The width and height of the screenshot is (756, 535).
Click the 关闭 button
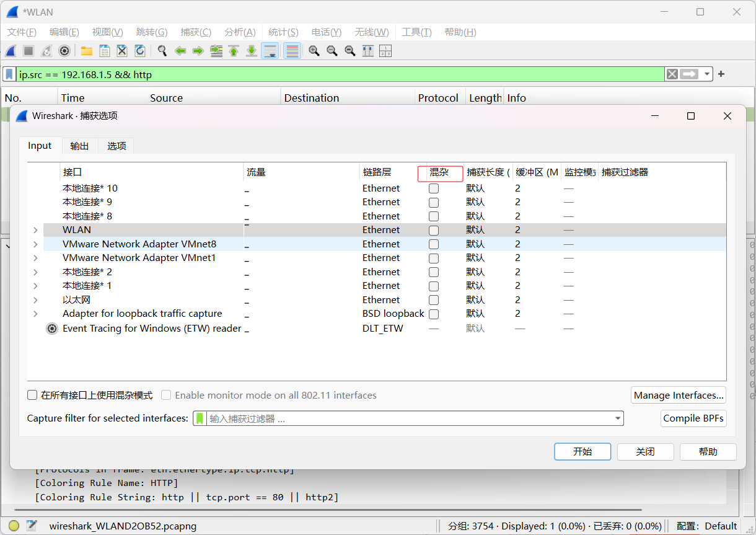pyautogui.click(x=645, y=451)
